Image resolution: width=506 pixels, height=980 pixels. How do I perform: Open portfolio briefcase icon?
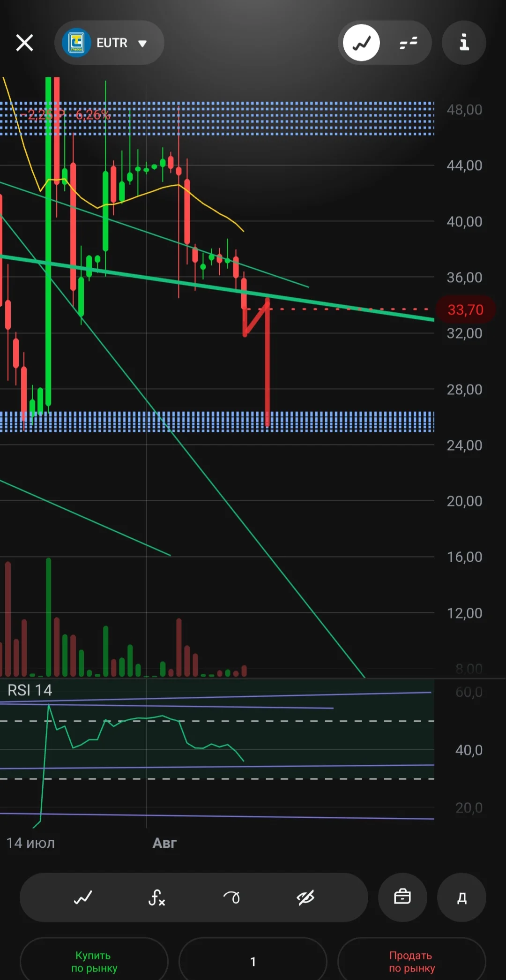(x=402, y=897)
